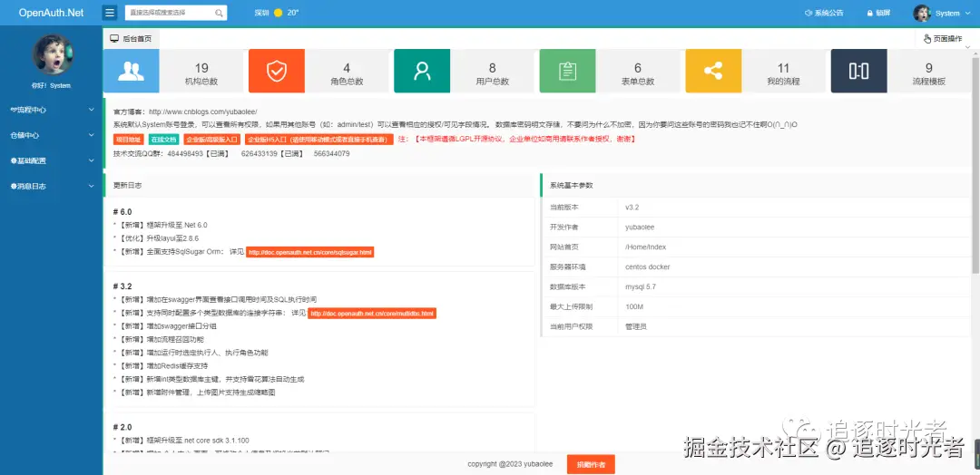Image resolution: width=980 pixels, height=475 pixels.
Task: Click the page vertical scrollbar
Action: pos(975,165)
